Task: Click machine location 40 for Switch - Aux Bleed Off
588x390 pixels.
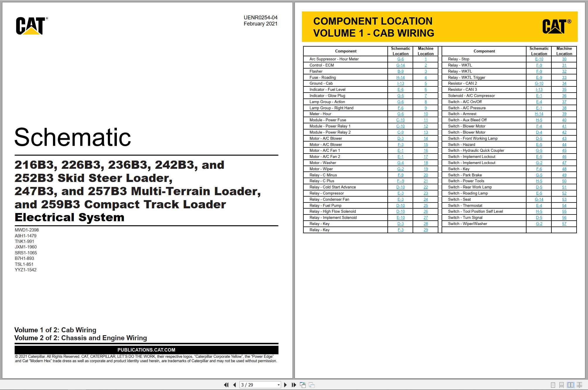Action: pyautogui.click(x=564, y=120)
